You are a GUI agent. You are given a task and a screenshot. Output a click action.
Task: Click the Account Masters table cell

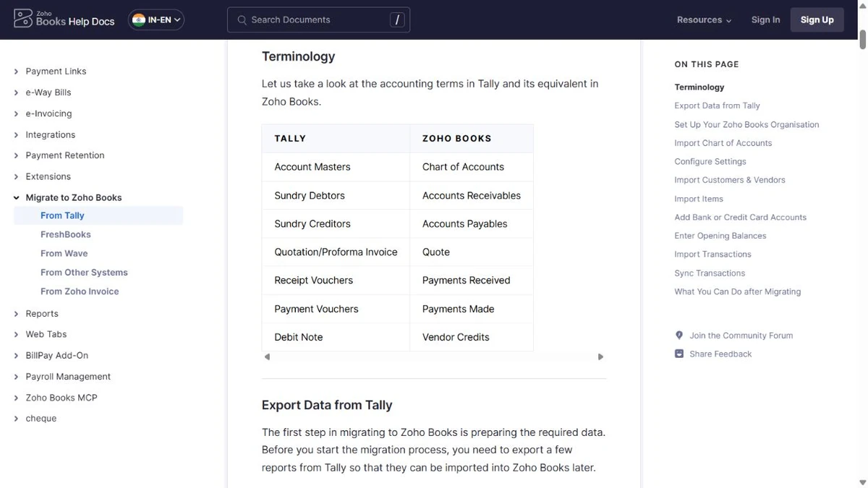tap(336, 166)
